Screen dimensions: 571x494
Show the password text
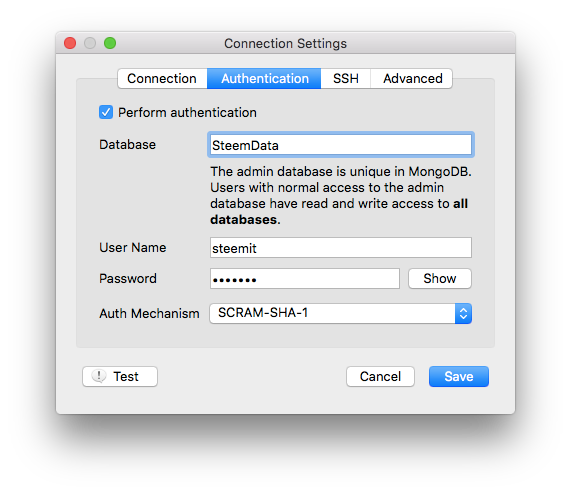(x=440, y=278)
